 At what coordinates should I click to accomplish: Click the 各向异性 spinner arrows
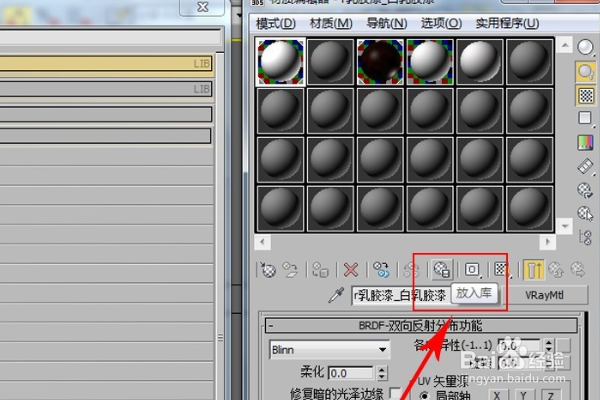[549, 346]
